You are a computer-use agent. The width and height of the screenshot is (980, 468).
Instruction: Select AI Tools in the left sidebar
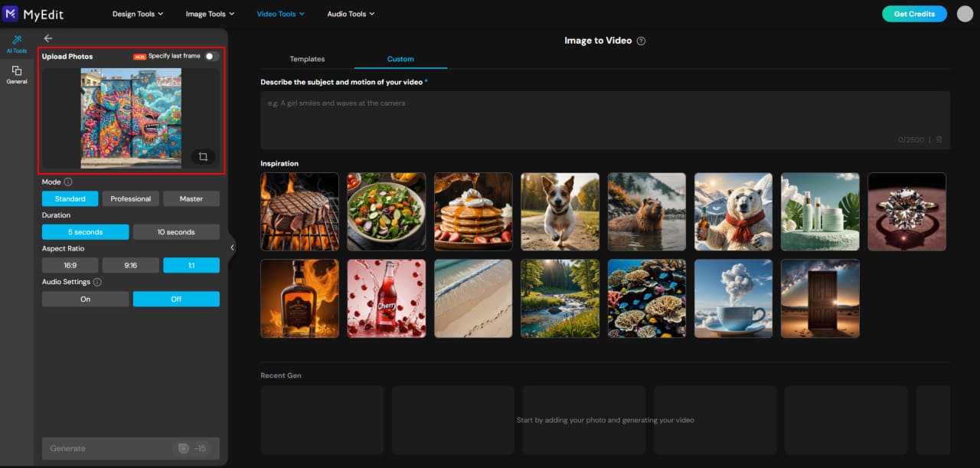click(16, 44)
